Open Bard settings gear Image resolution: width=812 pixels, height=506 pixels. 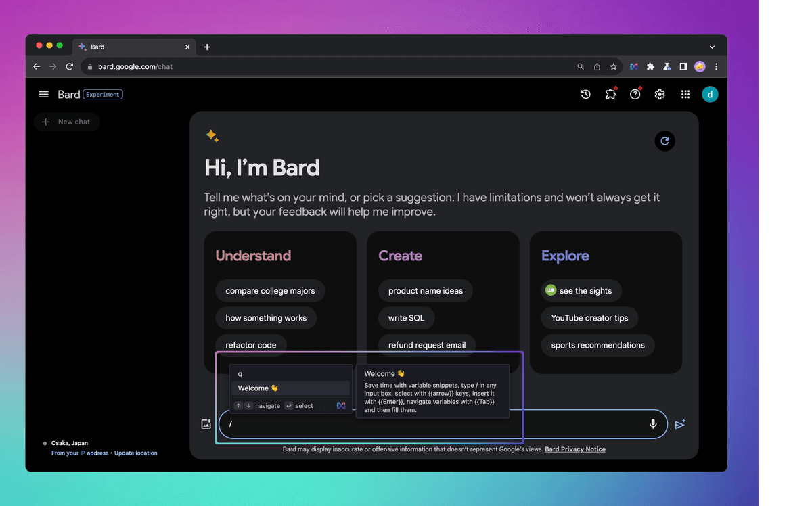(x=660, y=95)
